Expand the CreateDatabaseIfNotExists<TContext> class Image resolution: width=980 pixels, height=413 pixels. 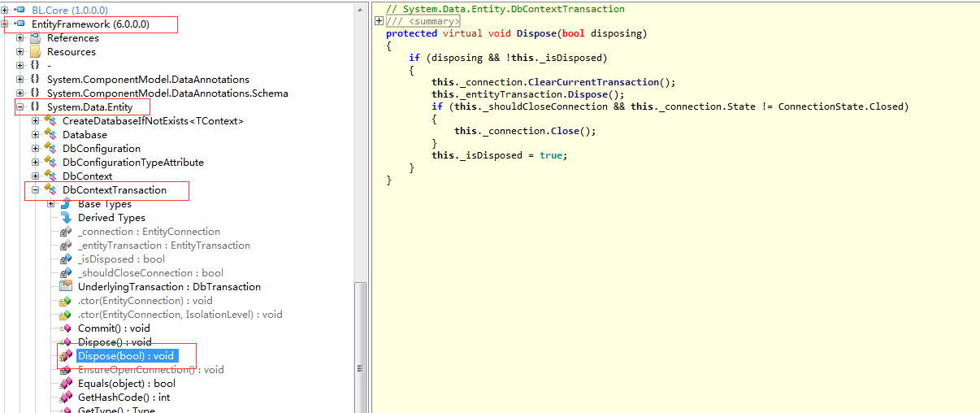pos(36,121)
